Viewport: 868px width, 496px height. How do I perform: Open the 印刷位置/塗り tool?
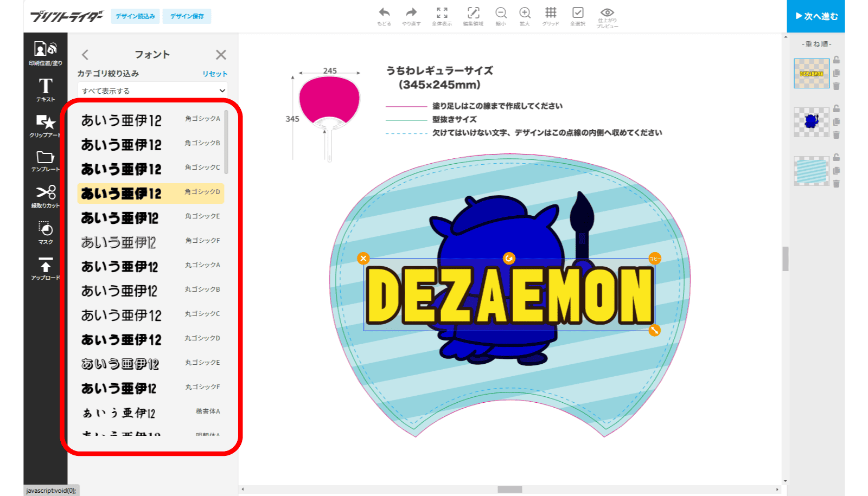[x=46, y=54]
